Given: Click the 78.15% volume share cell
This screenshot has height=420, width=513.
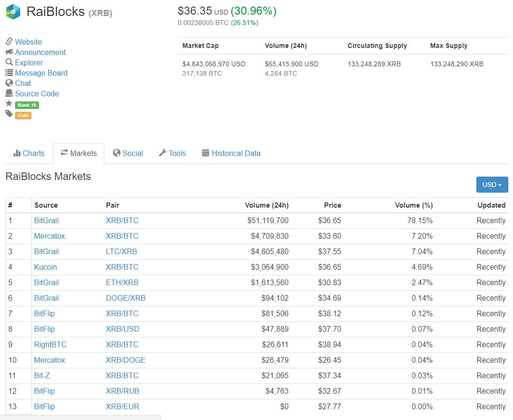Looking at the screenshot, I should coord(420,220).
